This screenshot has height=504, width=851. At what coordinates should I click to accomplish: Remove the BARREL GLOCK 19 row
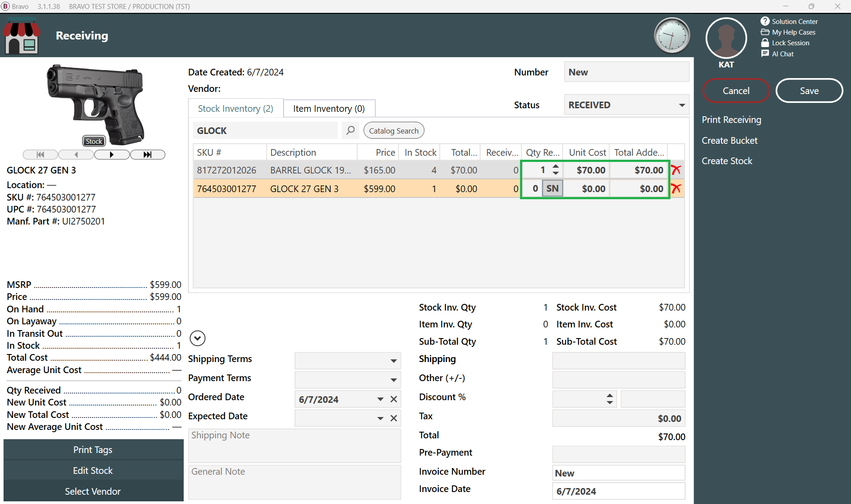676,170
